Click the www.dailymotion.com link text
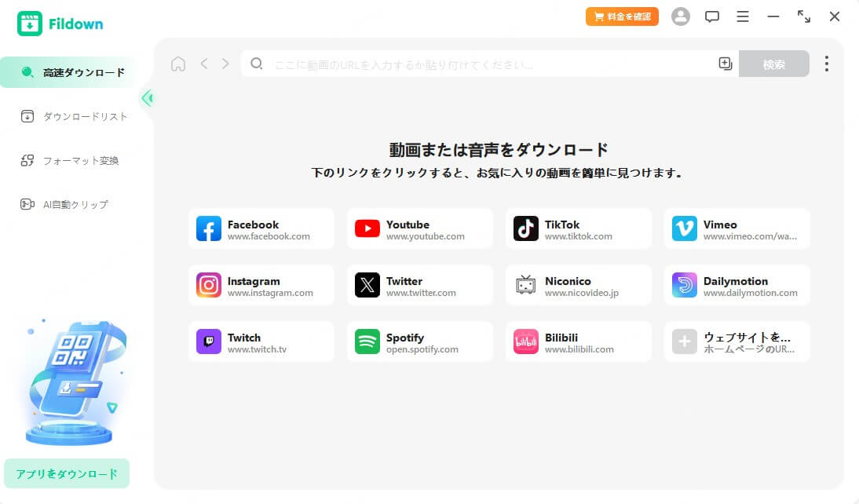This screenshot has height=504, width=859. [x=750, y=293]
